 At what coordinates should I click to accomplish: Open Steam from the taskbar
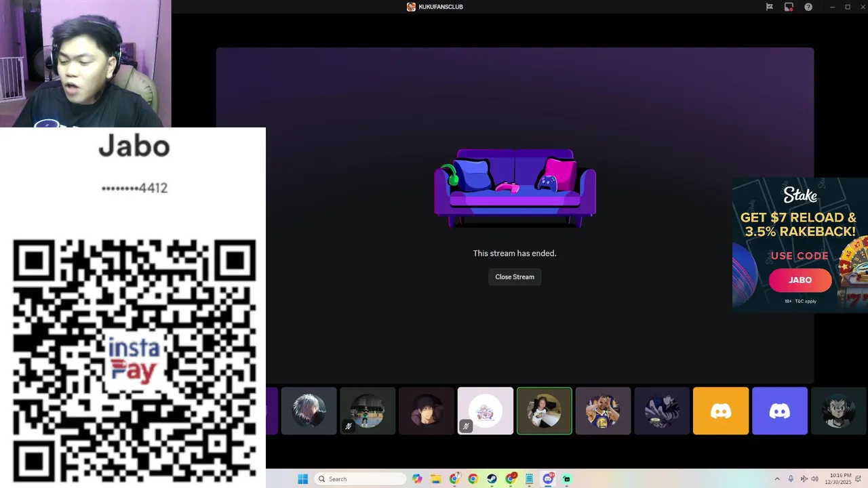[x=492, y=479]
